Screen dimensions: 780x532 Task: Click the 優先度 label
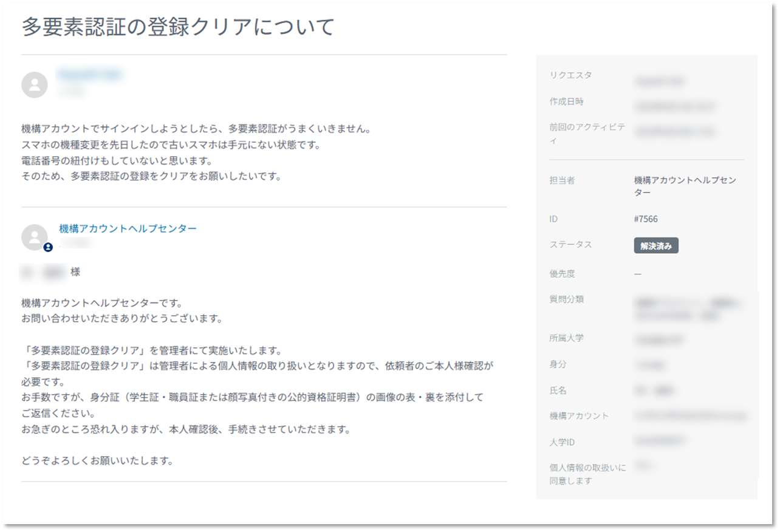[562, 274]
